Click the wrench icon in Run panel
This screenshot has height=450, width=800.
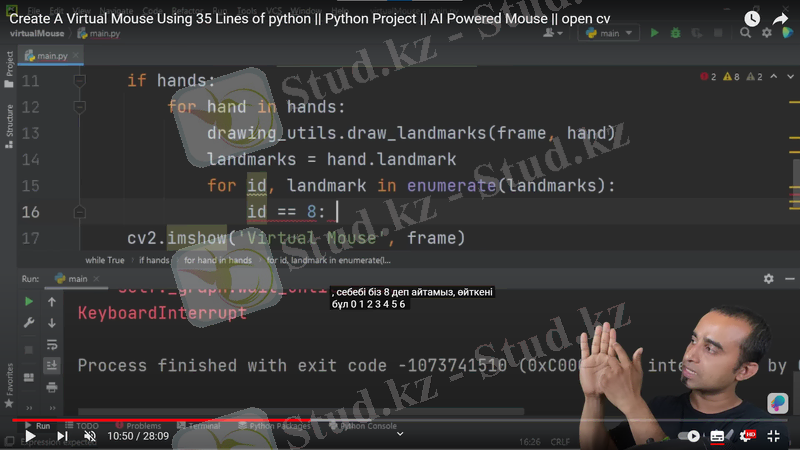pos(29,323)
